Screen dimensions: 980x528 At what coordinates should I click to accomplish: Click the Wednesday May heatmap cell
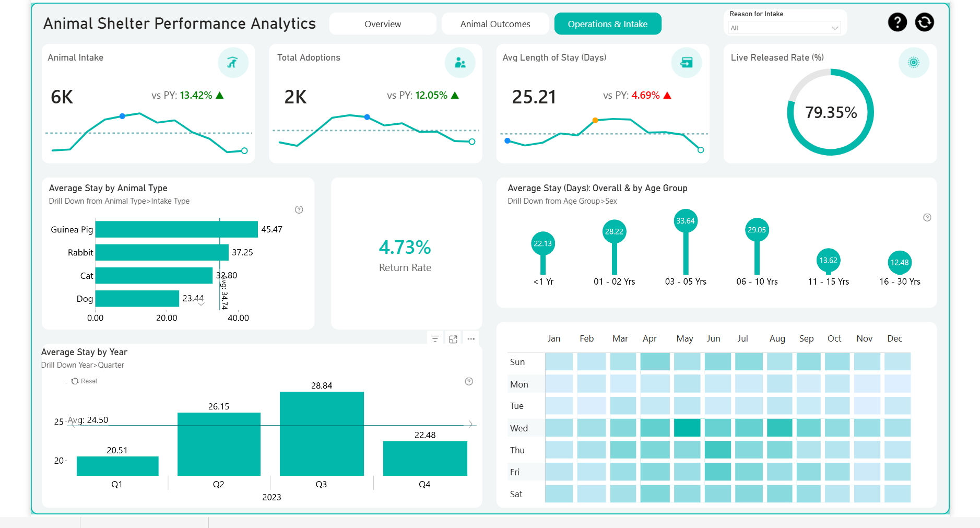click(687, 428)
